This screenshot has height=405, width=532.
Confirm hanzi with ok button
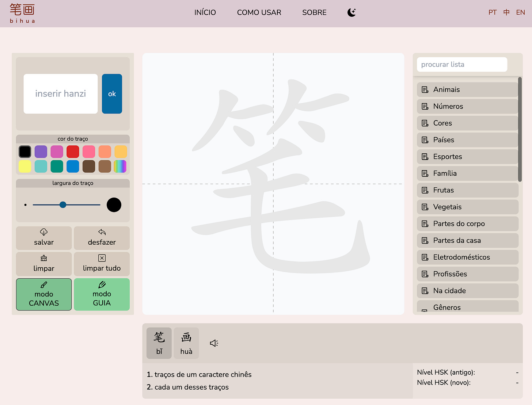coord(112,94)
